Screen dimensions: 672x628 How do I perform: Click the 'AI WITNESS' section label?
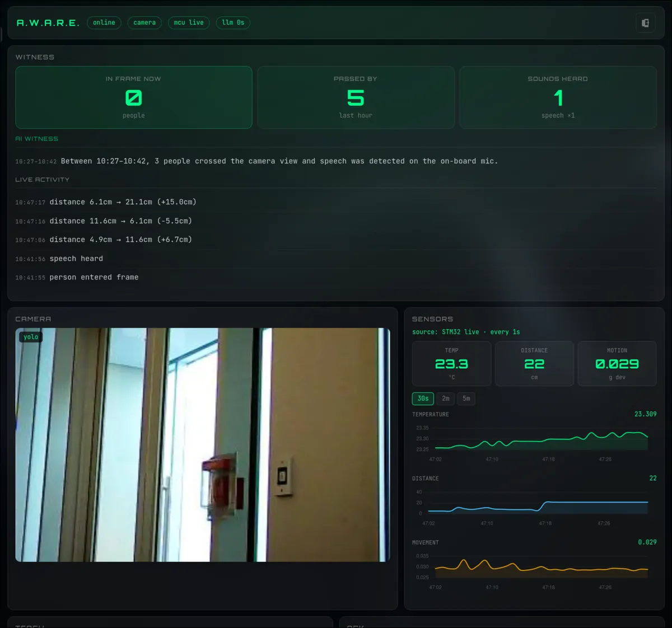pos(37,139)
